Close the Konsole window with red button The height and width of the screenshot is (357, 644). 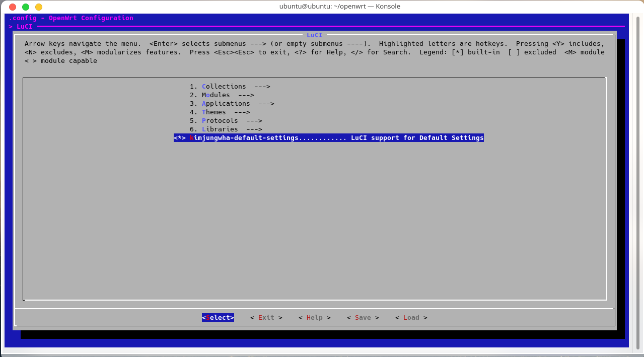coord(13,7)
